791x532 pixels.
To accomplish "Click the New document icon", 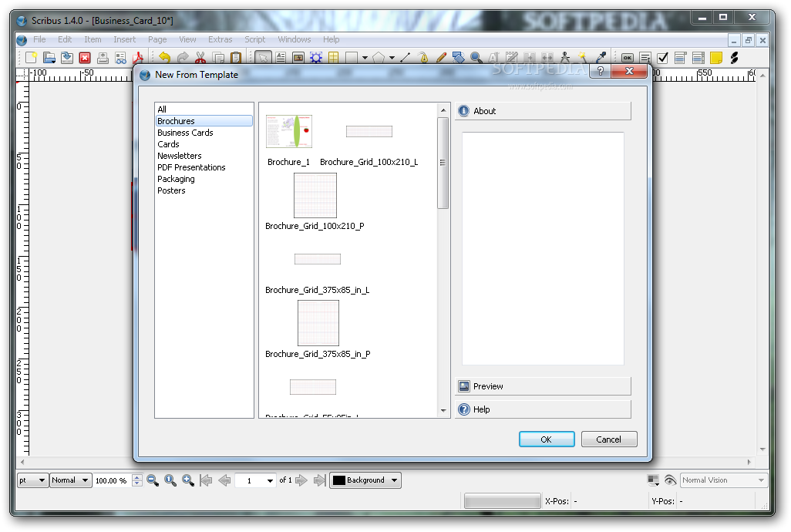I will click(x=32, y=58).
